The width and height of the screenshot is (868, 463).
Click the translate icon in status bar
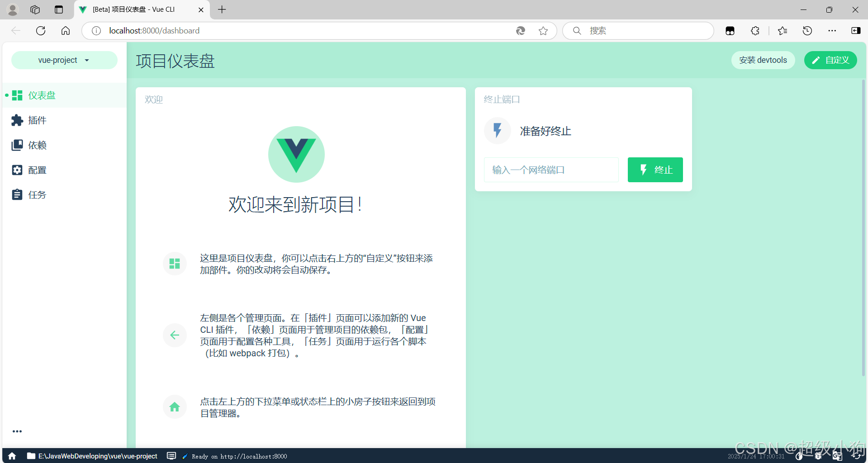coord(837,456)
